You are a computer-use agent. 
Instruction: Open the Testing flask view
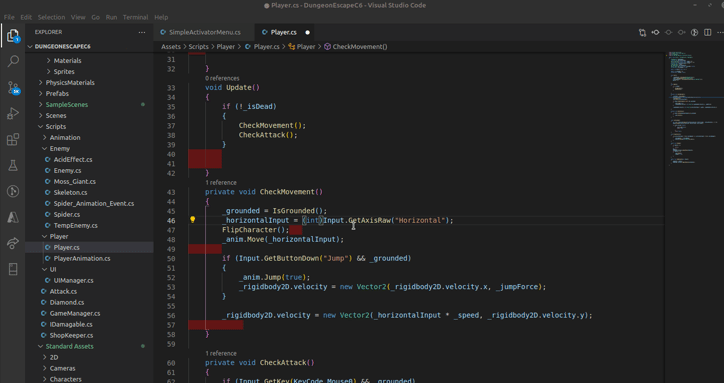point(13,165)
